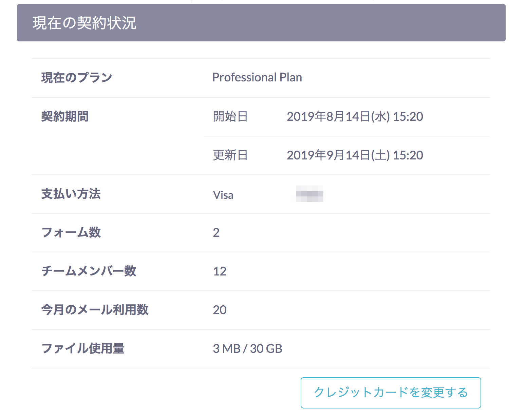
Task: Click the 現在のプラン row label
Action: [76, 77]
